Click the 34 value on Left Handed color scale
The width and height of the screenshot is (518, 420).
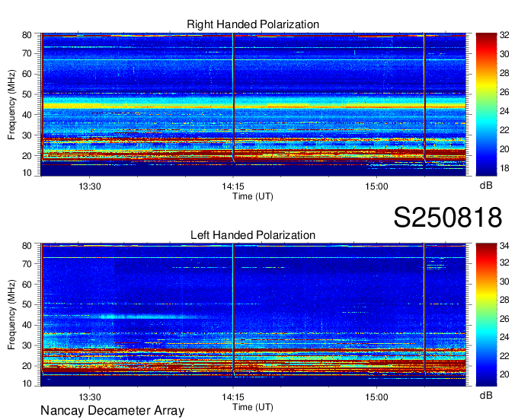coord(504,246)
